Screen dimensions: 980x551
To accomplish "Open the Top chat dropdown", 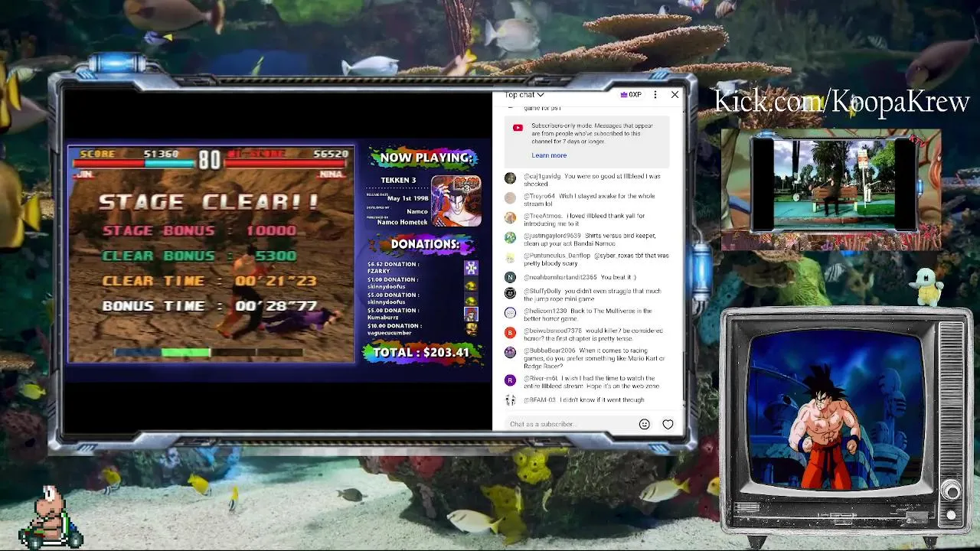I will click(x=524, y=95).
